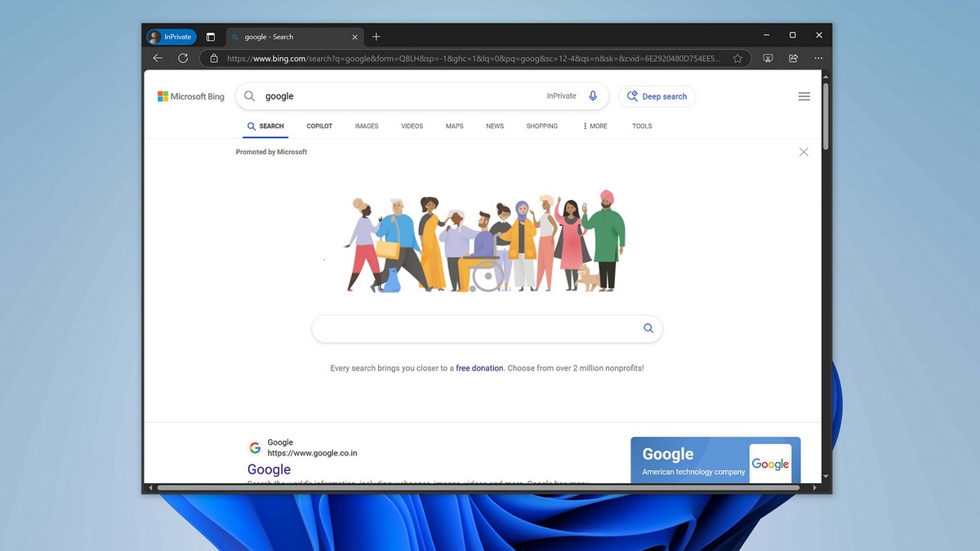Click the Bing search field containing google
This screenshot has width=980, height=551.
(x=422, y=96)
